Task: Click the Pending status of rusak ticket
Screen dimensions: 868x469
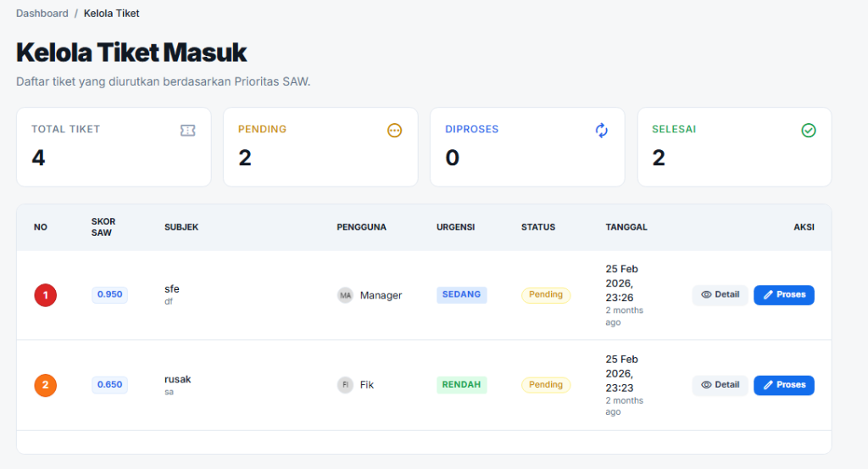Action: click(x=546, y=385)
